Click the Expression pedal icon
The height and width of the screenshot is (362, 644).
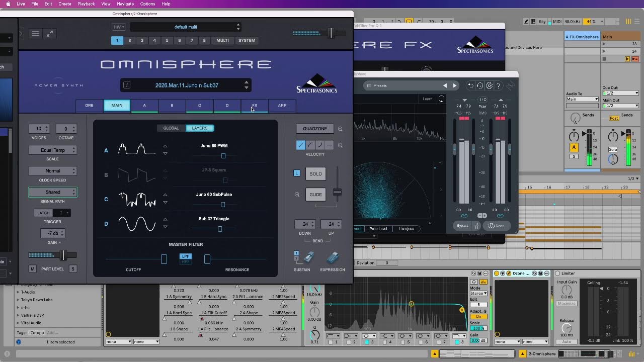pos(333,257)
